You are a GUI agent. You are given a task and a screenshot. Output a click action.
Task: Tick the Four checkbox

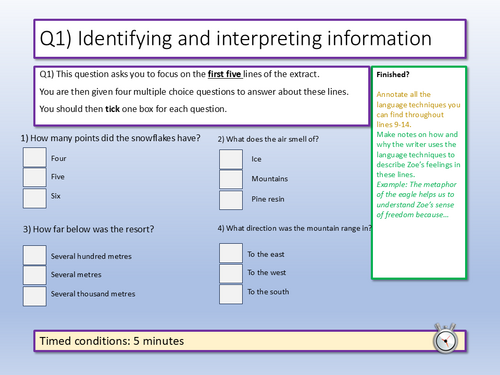(35, 157)
